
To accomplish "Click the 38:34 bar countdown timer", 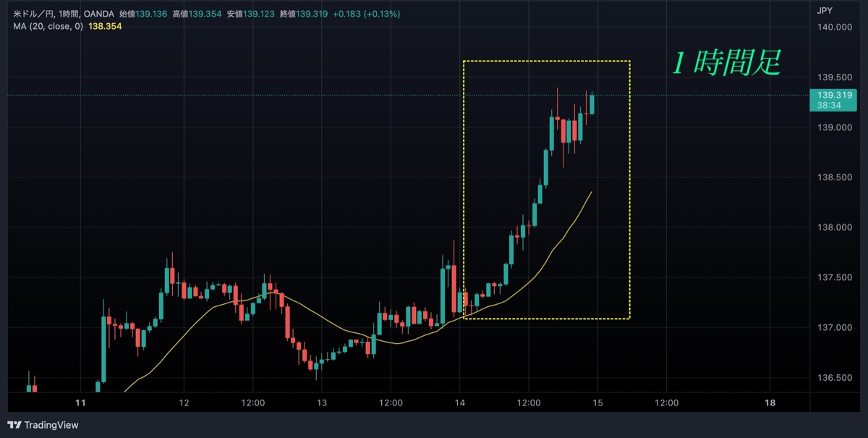I will pyautogui.click(x=828, y=105).
